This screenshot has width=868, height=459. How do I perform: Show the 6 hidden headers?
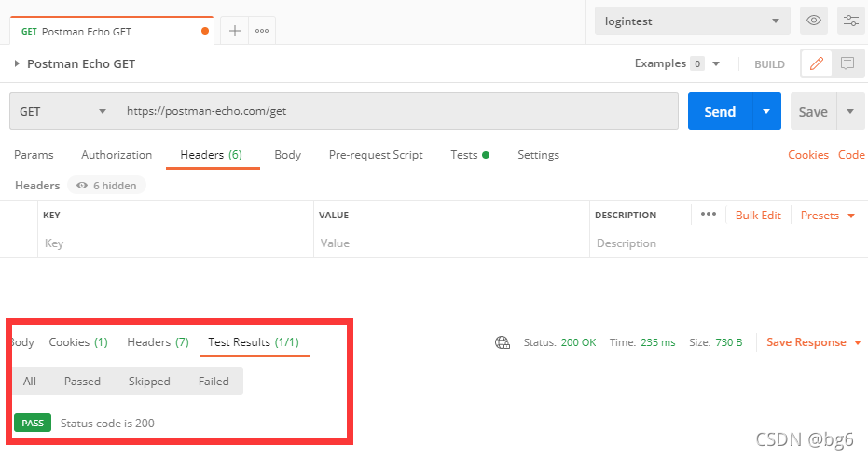(106, 186)
